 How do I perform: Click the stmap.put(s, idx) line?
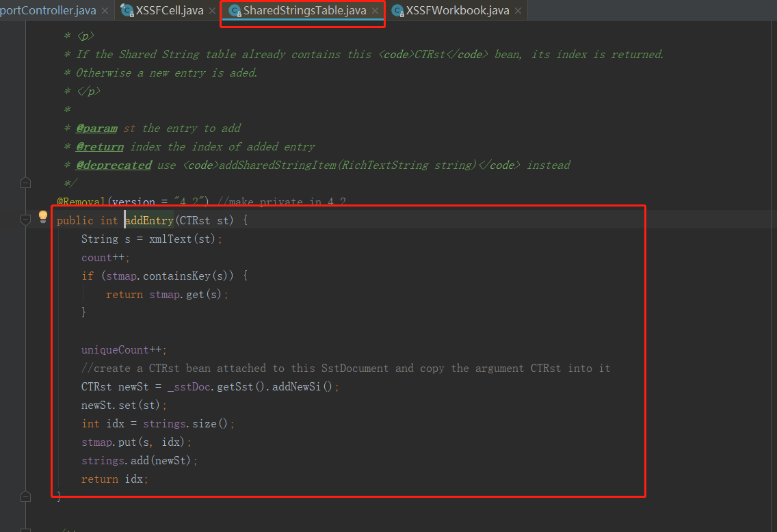[136, 442]
